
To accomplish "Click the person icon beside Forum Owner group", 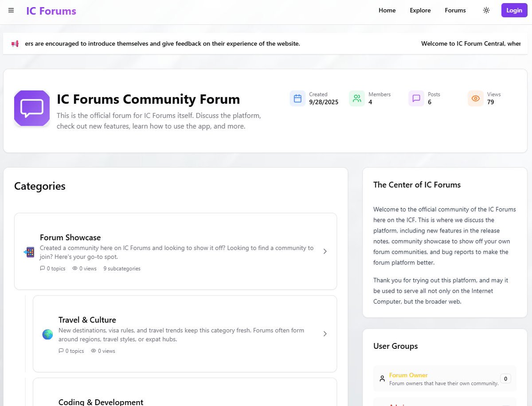I will [x=382, y=378].
